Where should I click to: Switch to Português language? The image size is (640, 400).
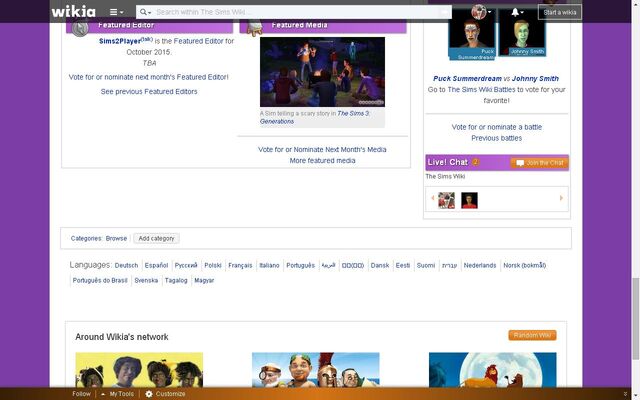(x=300, y=265)
